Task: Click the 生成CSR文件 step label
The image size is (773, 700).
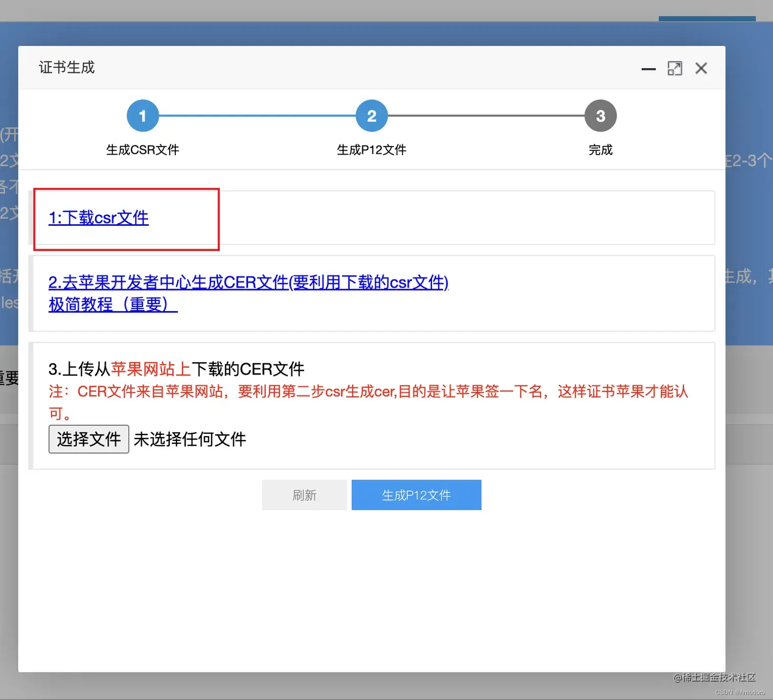Action: click(x=143, y=150)
